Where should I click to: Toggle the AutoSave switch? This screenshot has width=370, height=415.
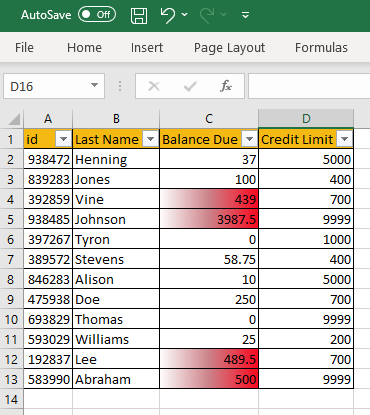(x=97, y=15)
